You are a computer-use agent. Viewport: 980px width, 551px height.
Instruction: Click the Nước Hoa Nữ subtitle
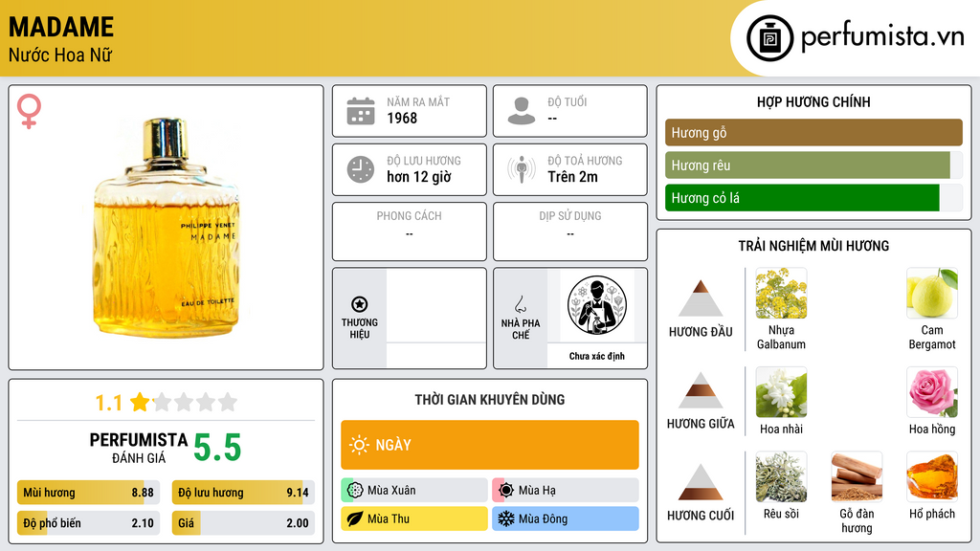[60, 55]
